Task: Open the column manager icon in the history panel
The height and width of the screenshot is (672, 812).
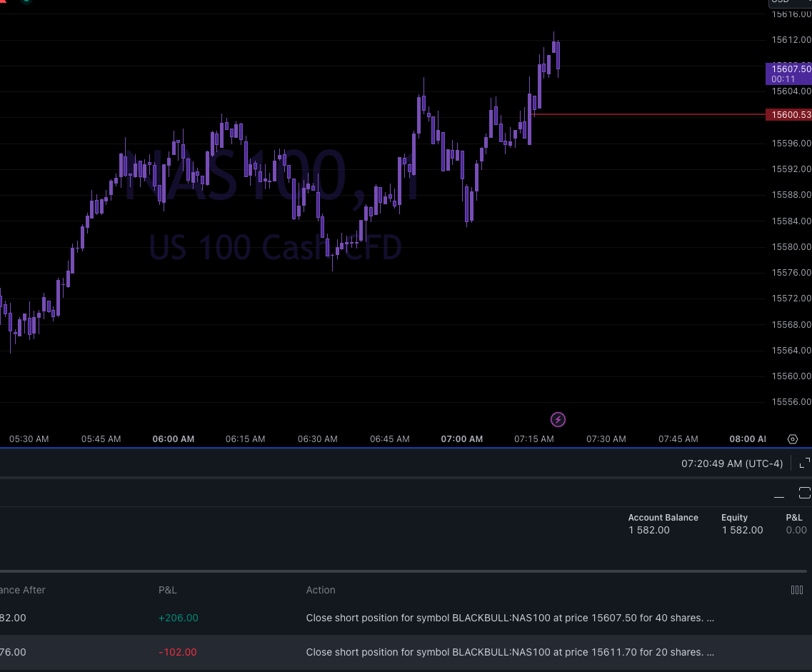Action: click(x=796, y=590)
